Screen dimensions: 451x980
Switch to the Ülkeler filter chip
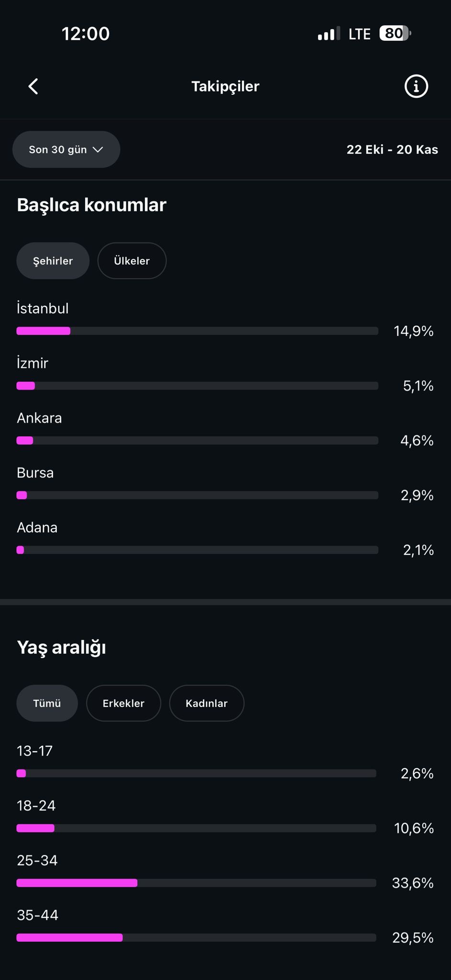132,261
